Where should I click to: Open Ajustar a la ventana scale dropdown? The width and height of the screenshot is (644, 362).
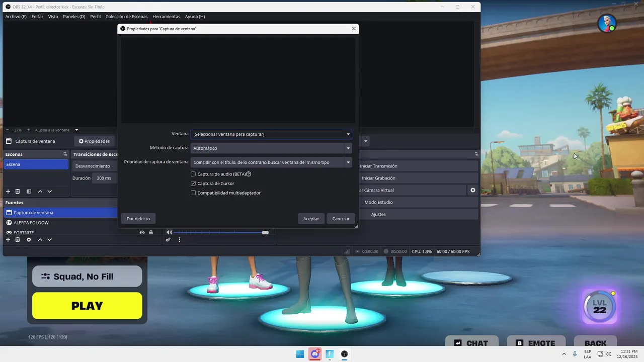tap(56, 130)
